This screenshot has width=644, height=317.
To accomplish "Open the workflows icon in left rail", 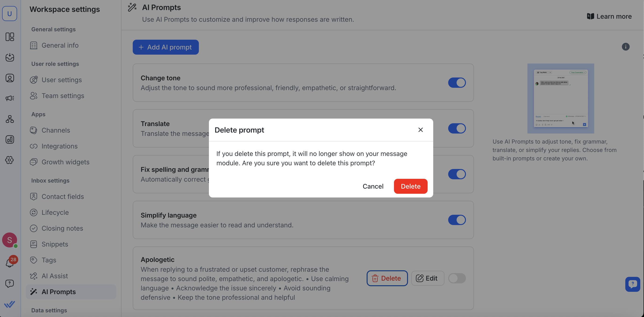I will tap(10, 119).
